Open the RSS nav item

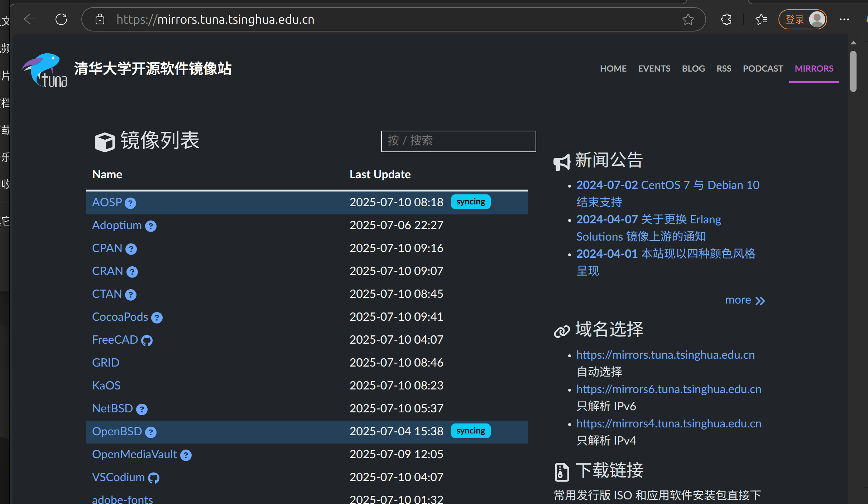724,68
